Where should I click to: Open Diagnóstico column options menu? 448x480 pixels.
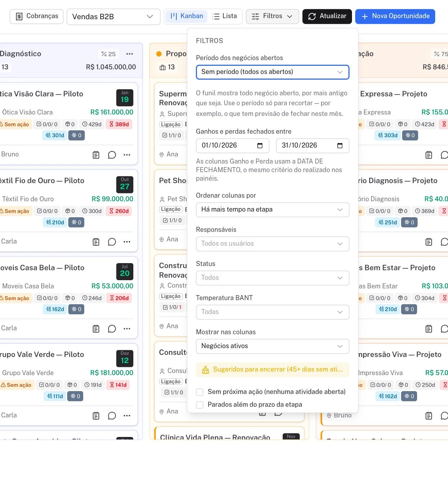tap(129, 54)
